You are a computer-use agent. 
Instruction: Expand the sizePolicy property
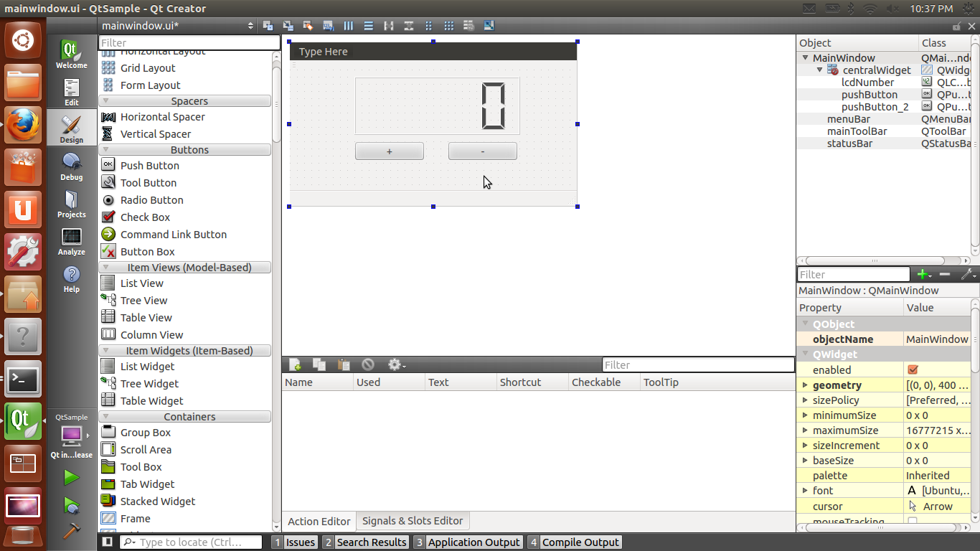(805, 400)
